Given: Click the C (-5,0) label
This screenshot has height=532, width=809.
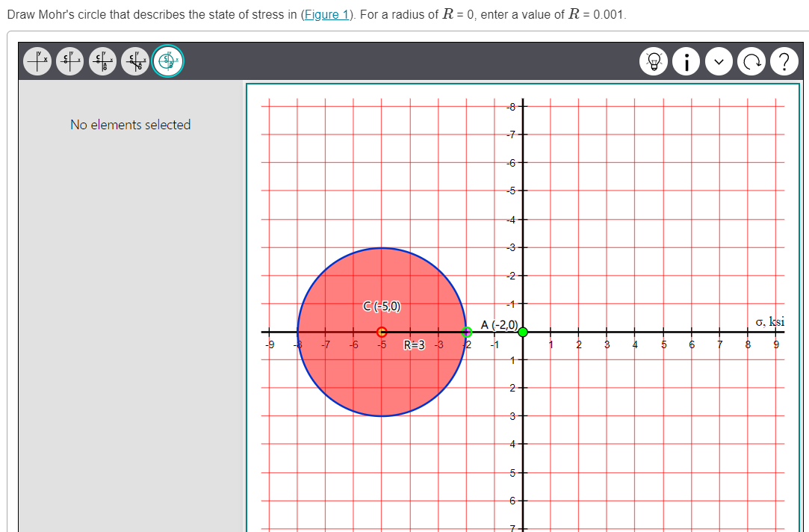Looking at the screenshot, I should [382, 306].
